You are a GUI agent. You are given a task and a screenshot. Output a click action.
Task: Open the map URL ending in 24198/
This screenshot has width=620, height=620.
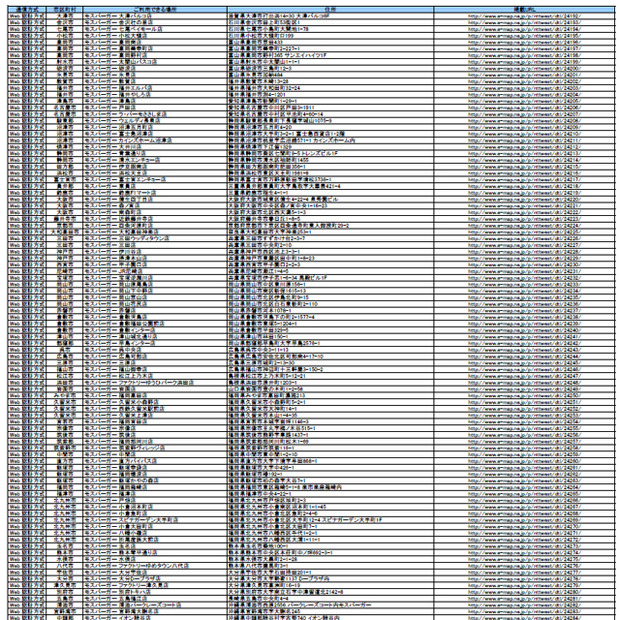pos(524,55)
